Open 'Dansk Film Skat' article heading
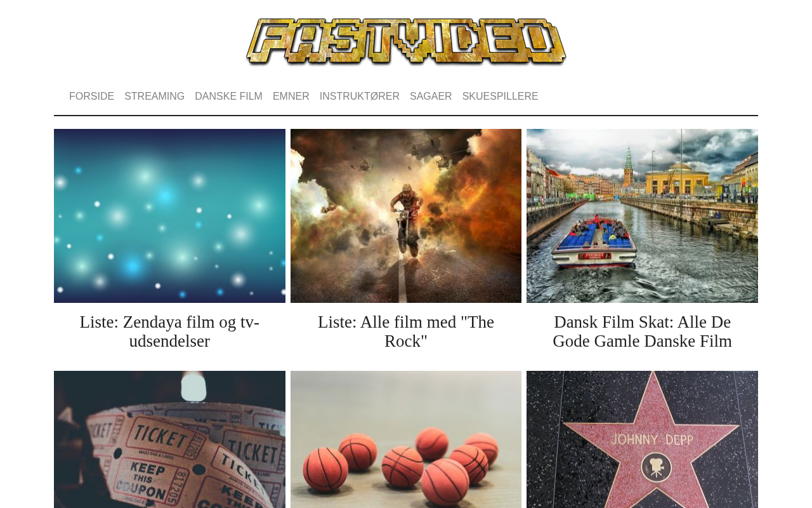The height and width of the screenshot is (508, 812). [642, 331]
